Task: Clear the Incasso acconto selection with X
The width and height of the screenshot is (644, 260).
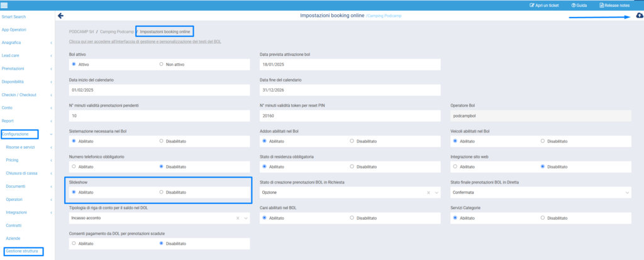Action: pos(238,218)
